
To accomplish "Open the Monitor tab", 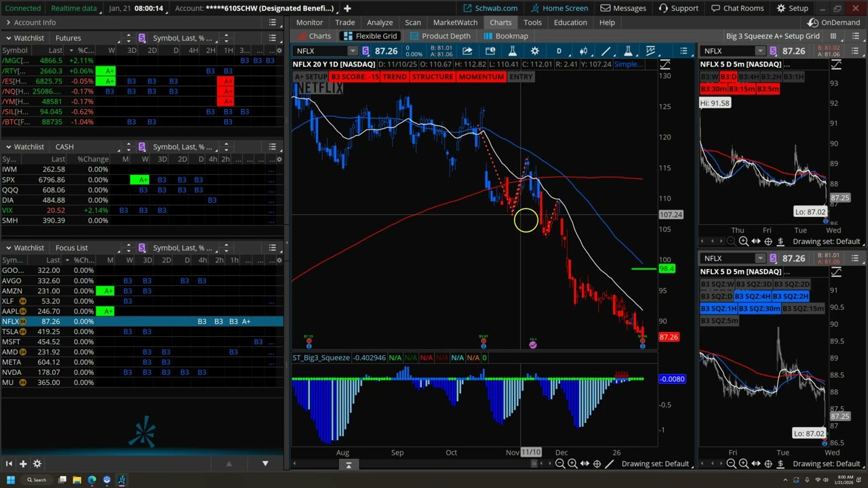I will pos(309,22).
